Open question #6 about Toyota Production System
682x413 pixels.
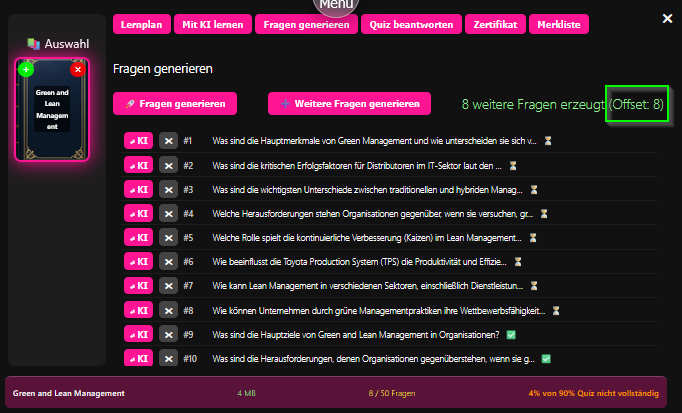(360, 262)
